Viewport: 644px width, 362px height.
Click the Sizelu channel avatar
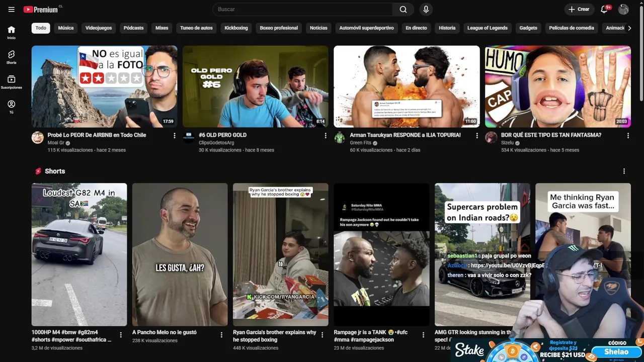[491, 138]
